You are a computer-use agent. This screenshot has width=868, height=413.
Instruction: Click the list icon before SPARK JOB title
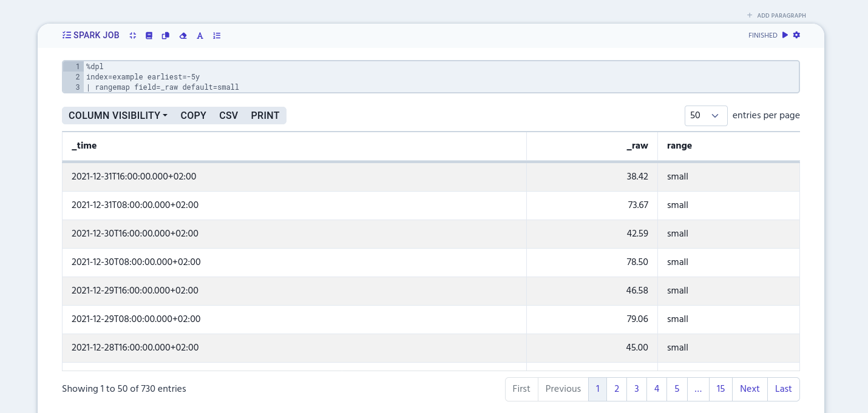[x=67, y=35]
